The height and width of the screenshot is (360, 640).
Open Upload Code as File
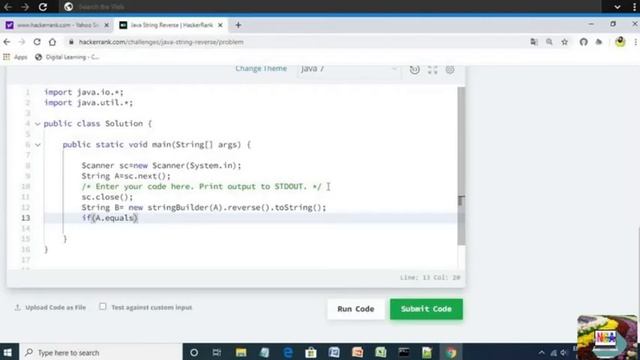click(x=51, y=307)
